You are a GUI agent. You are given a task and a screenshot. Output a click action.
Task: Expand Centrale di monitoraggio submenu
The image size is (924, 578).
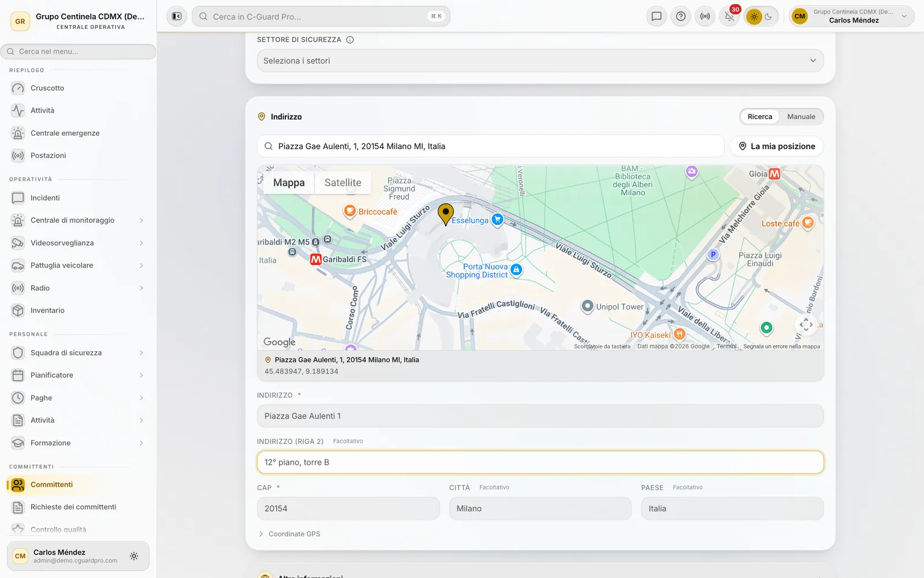(141, 220)
